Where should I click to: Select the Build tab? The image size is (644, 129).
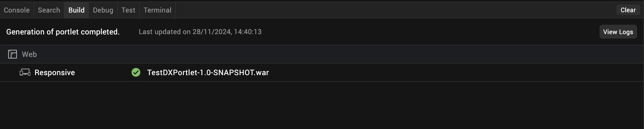[x=76, y=10]
